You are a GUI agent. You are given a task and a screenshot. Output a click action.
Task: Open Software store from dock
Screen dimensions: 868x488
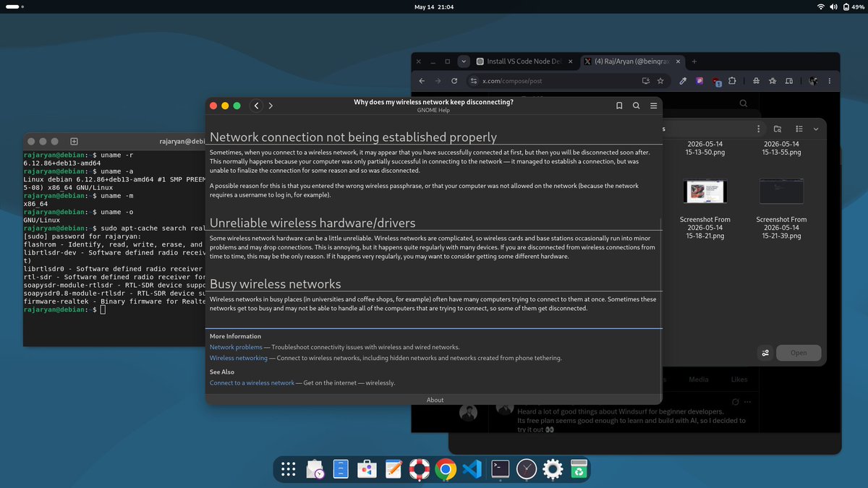[x=367, y=470]
